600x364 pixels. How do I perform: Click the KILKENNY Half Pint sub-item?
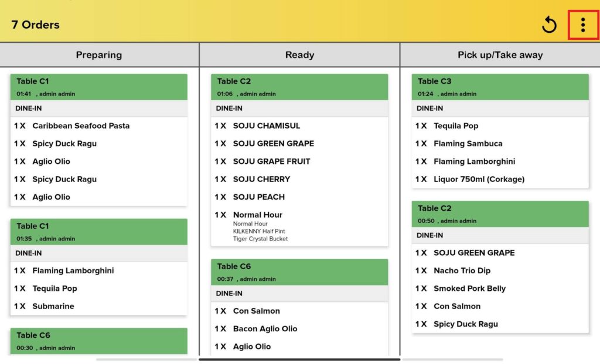tap(259, 231)
